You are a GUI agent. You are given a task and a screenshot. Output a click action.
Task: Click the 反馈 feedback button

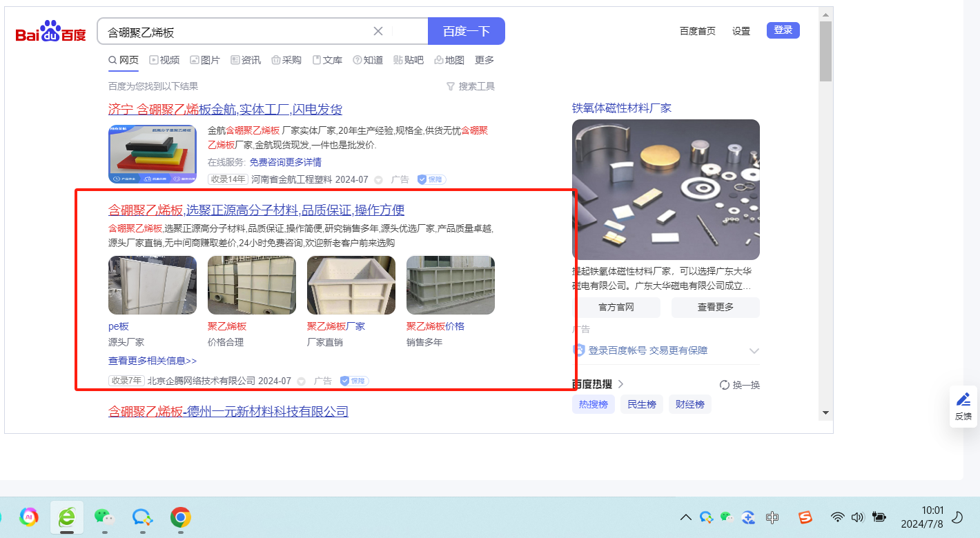(963, 406)
